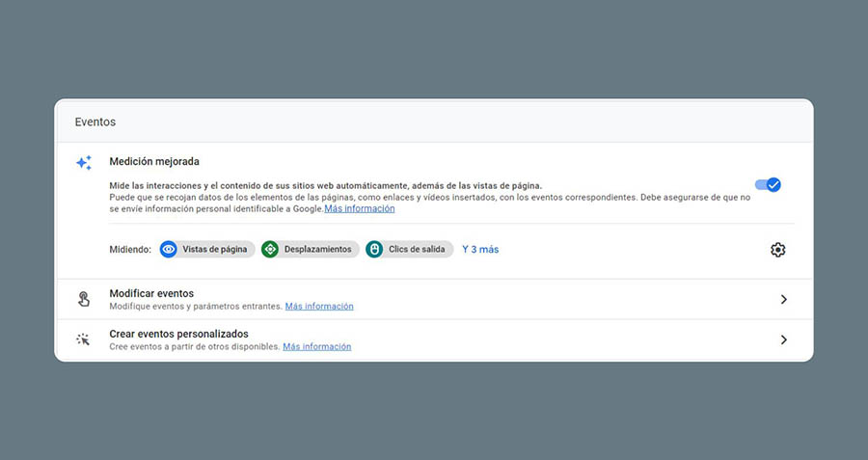The width and height of the screenshot is (868, 460).
Task: Click the cursor sparkle icon for custom events
Action: pos(84,339)
